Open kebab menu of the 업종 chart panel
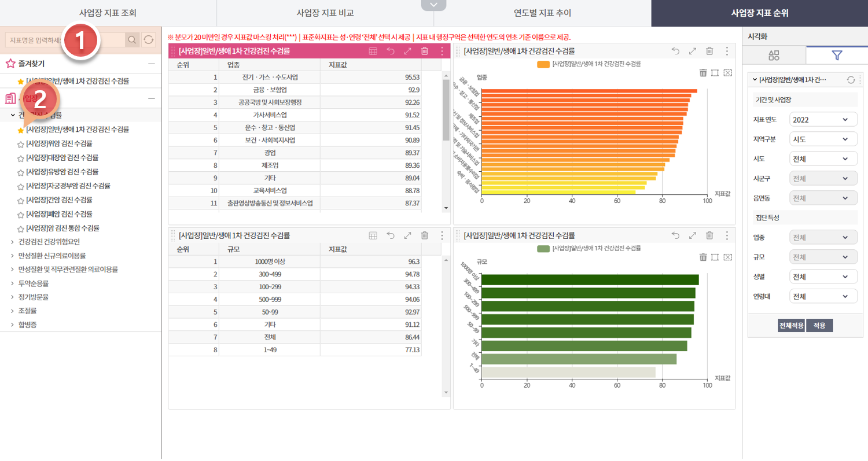The width and height of the screenshot is (868, 461). (727, 51)
